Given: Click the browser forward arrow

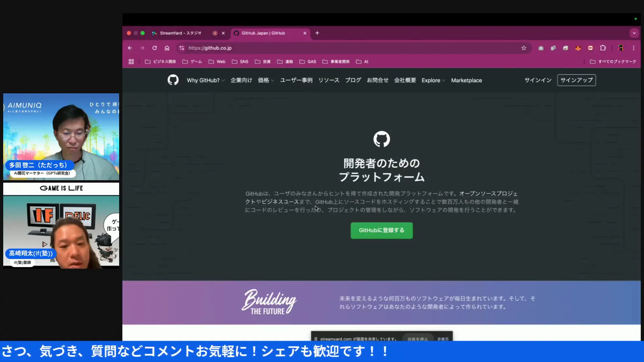Looking at the screenshot, I should click(142, 48).
